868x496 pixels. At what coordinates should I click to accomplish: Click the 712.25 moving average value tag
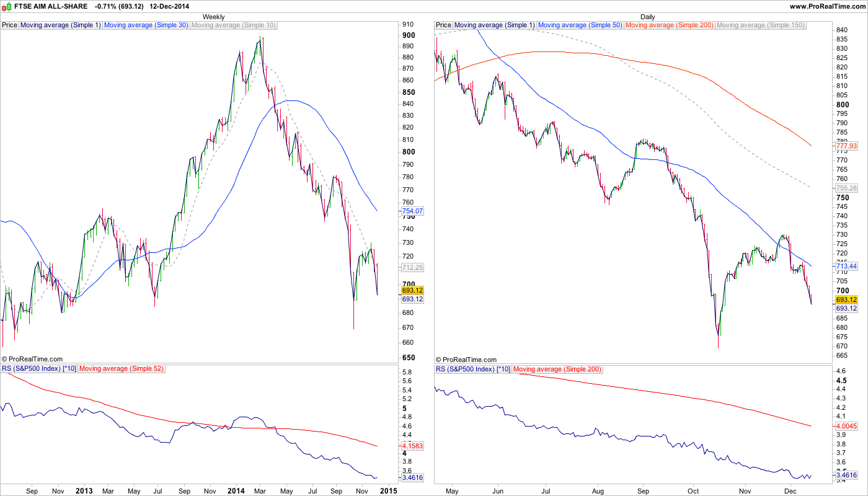pos(412,268)
